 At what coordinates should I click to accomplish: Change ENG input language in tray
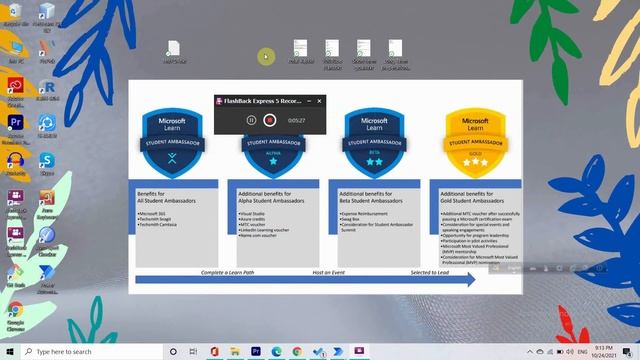pos(582,352)
